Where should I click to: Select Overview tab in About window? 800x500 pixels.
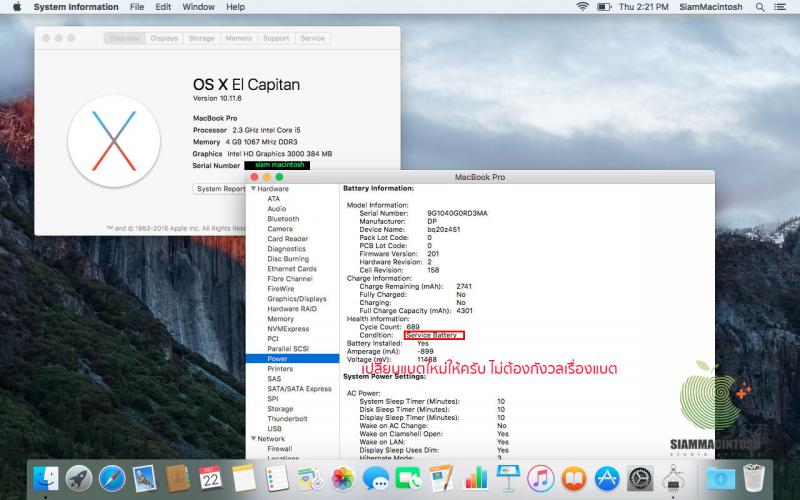coord(124,38)
